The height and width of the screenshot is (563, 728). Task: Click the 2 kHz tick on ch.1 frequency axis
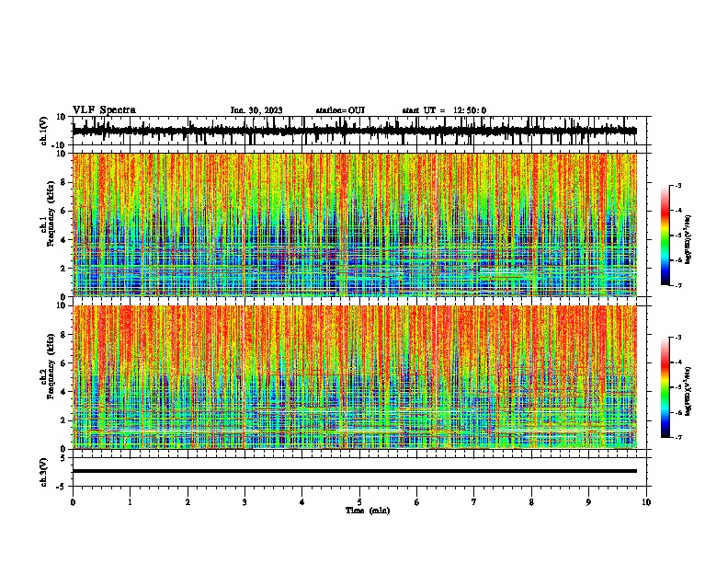pyautogui.click(x=63, y=268)
